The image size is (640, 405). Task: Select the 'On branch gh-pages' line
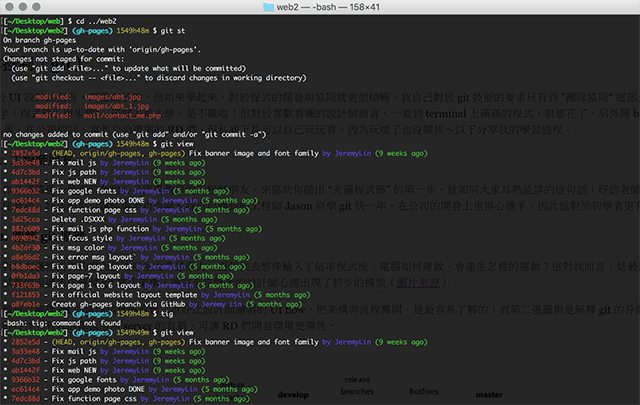click(x=40, y=40)
